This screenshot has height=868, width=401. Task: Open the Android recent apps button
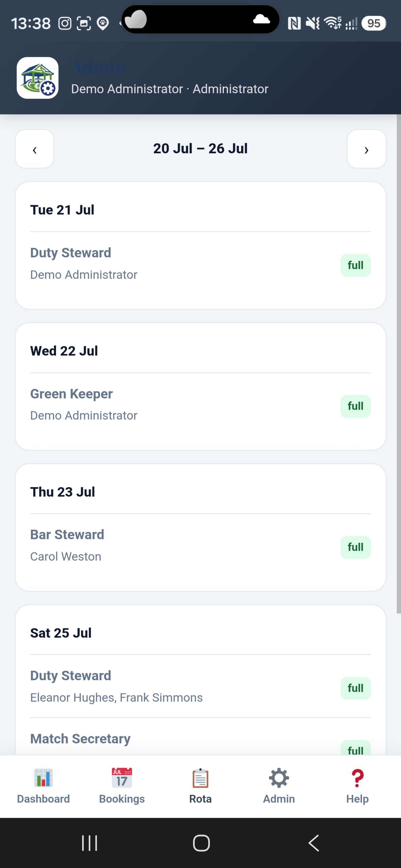pos(90,843)
